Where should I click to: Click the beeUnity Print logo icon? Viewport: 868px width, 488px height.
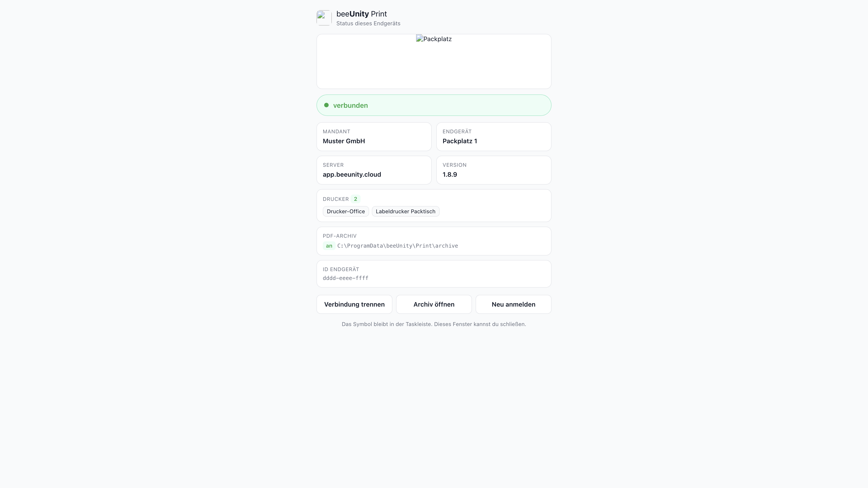click(x=324, y=18)
